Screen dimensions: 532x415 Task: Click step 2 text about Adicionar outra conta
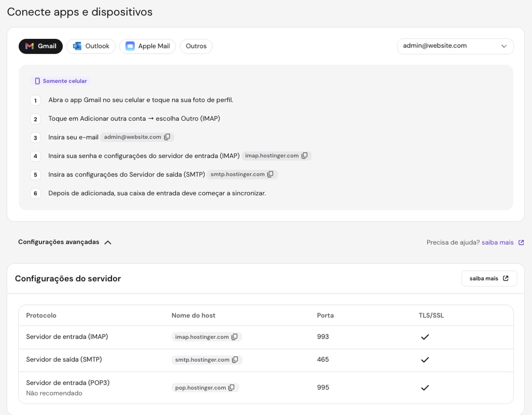tap(134, 119)
